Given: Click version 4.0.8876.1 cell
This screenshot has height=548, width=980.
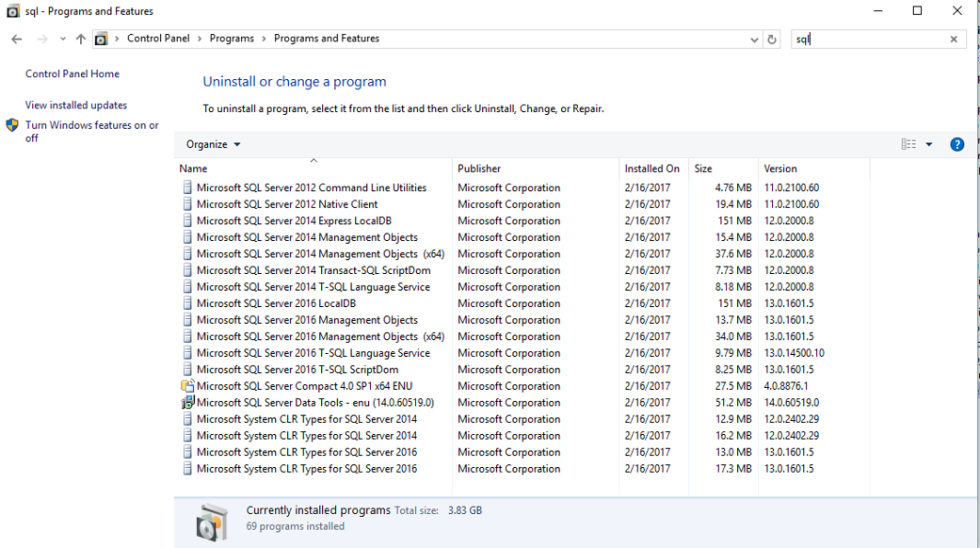Looking at the screenshot, I should click(786, 386).
